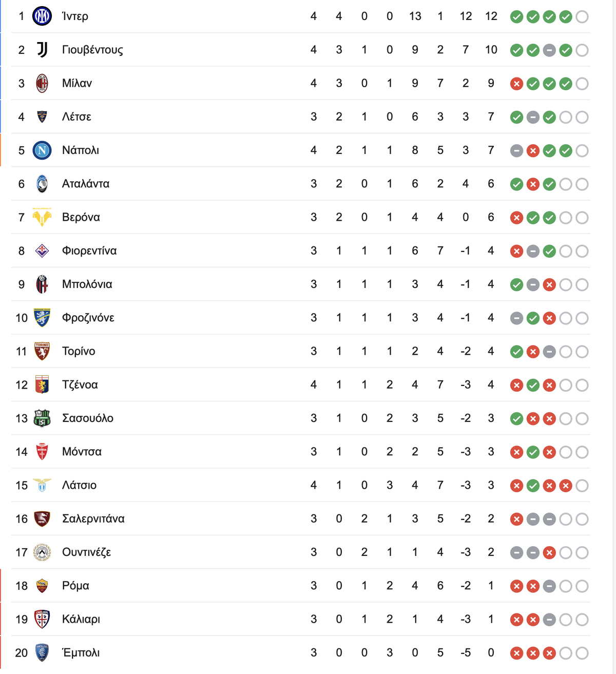Screen dimensions: 616x674
Task: Select the Σαλερνιτάνα team name
Action: pyautogui.click(x=93, y=519)
